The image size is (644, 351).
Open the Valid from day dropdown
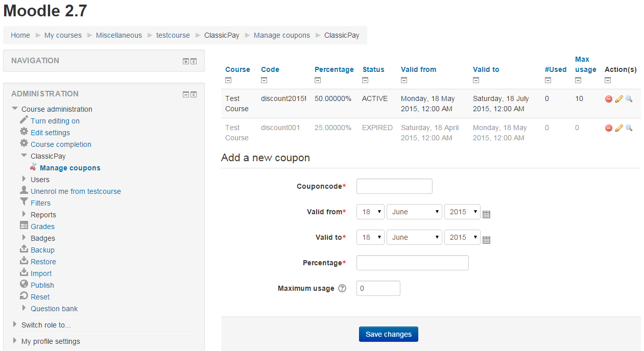pyautogui.click(x=370, y=212)
